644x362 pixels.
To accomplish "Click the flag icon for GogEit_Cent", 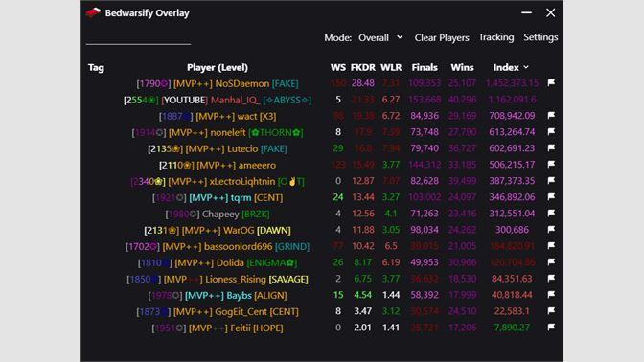I will coord(551,310).
